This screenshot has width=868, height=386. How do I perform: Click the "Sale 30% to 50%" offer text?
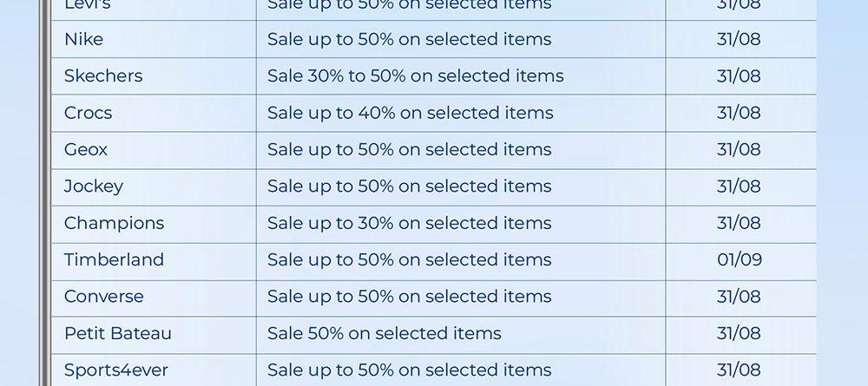[415, 76]
